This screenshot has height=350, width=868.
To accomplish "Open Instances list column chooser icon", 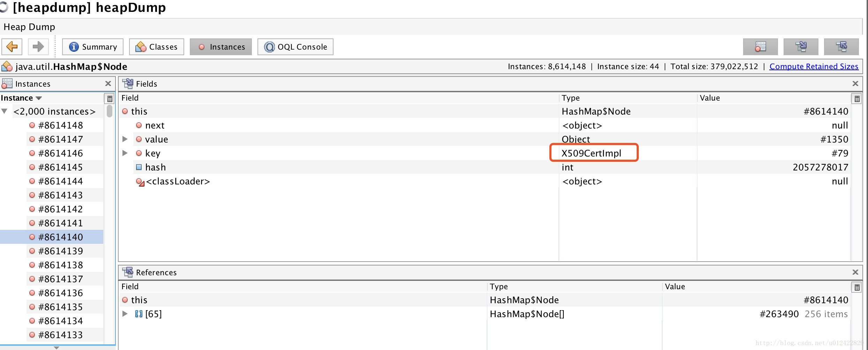I will point(110,99).
